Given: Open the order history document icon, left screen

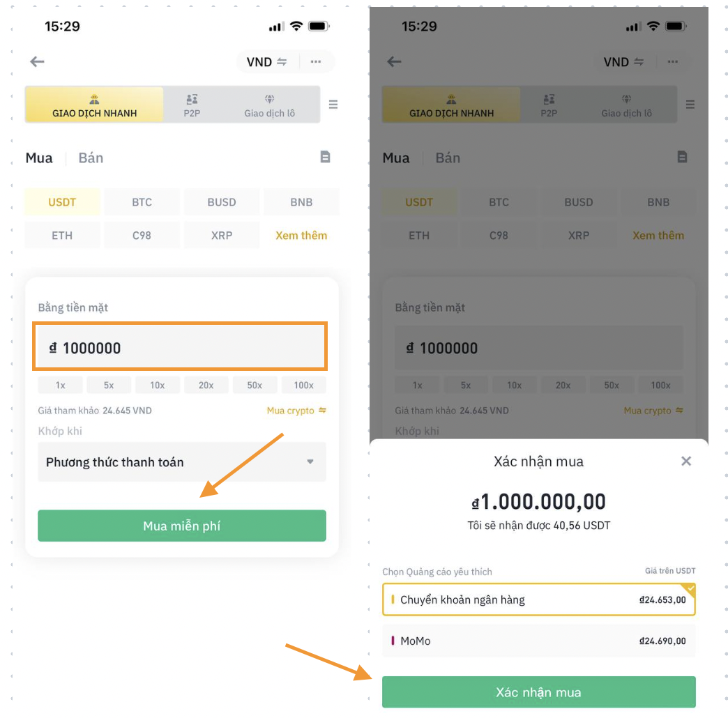Looking at the screenshot, I should coord(325,157).
